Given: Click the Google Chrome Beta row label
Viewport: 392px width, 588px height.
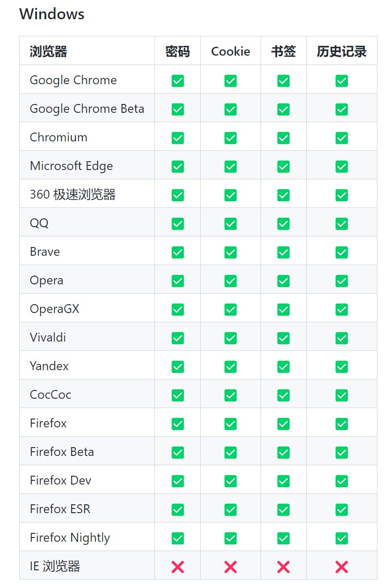Looking at the screenshot, I should tap(87, 109).
